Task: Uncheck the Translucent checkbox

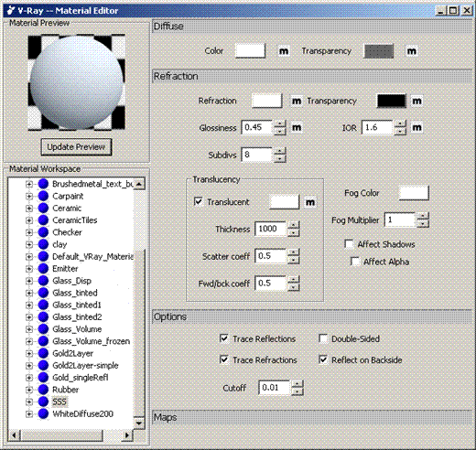Action: coord(199,202)
